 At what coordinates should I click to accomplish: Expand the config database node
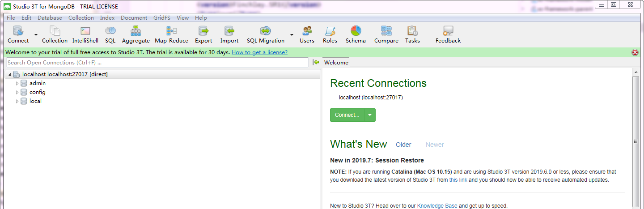tap(17, 92)
